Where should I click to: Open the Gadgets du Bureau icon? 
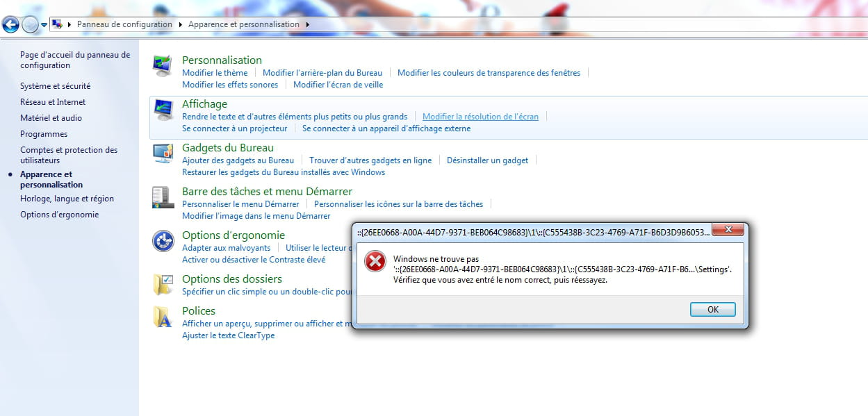tap(163, 153)
